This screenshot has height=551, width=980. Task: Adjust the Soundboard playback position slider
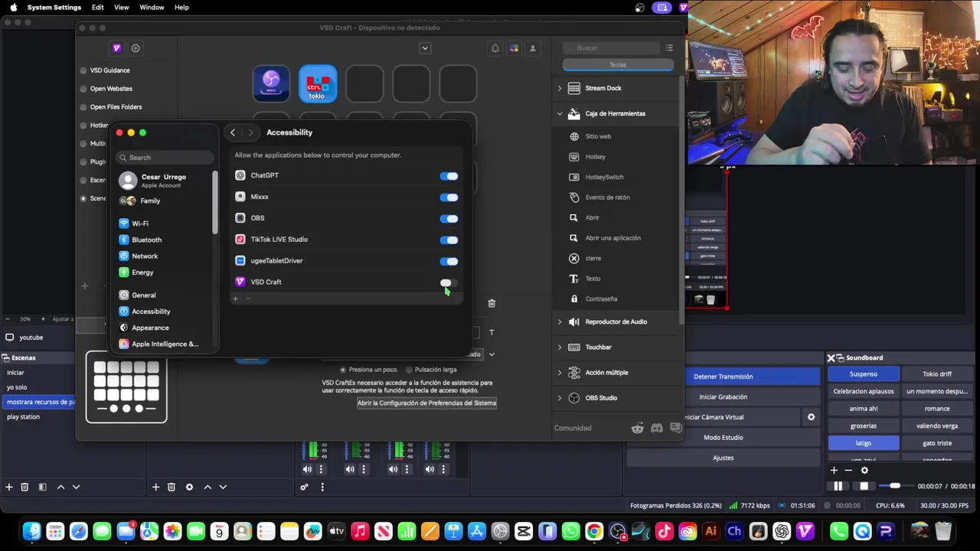click(894, 486)
